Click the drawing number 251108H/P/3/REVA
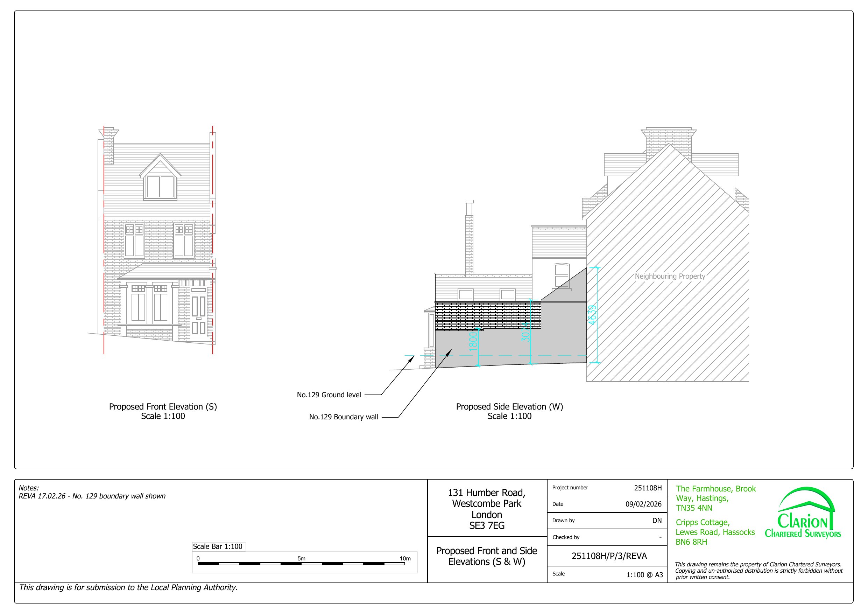The width and height of the screenshot is (868, 614). (x=609, y=556)
